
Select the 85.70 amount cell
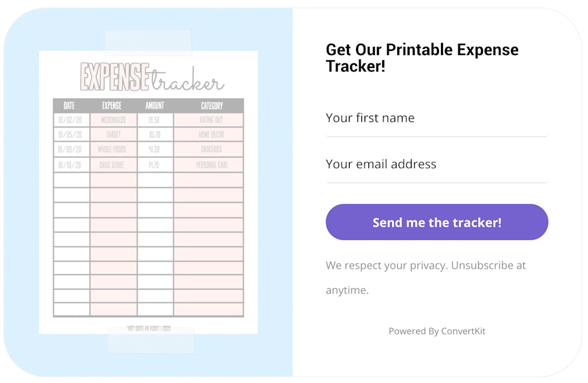[154, 134]
